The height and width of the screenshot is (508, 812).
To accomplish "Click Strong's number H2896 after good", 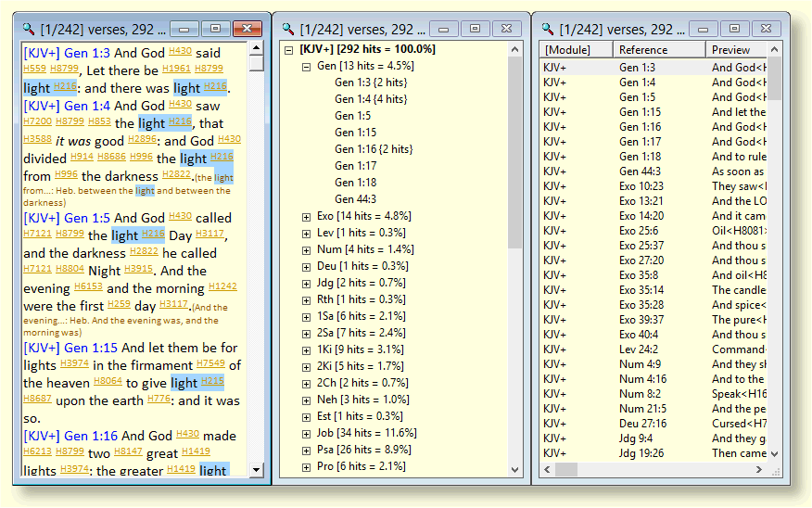I will pyautogui.click(x=143, y=139).
